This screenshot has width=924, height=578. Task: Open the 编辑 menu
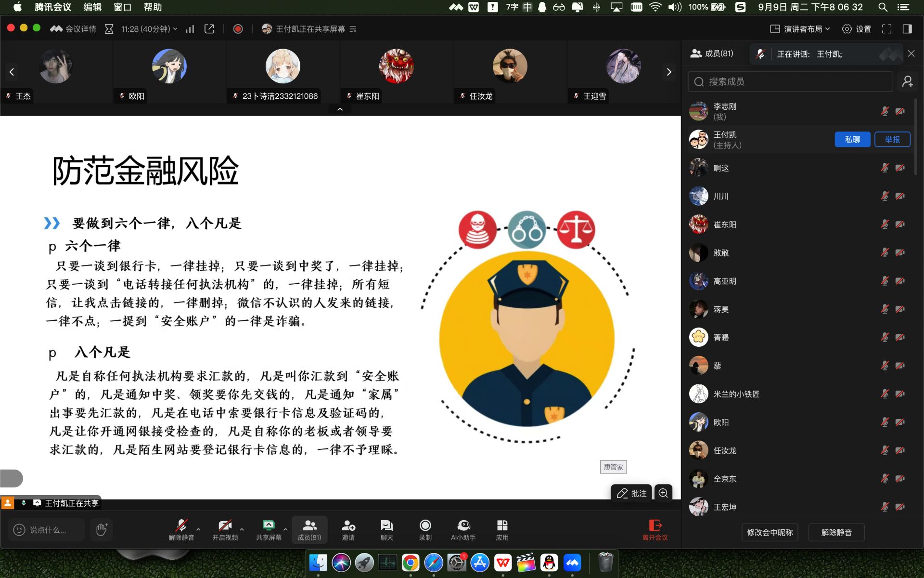coord(92,7)
